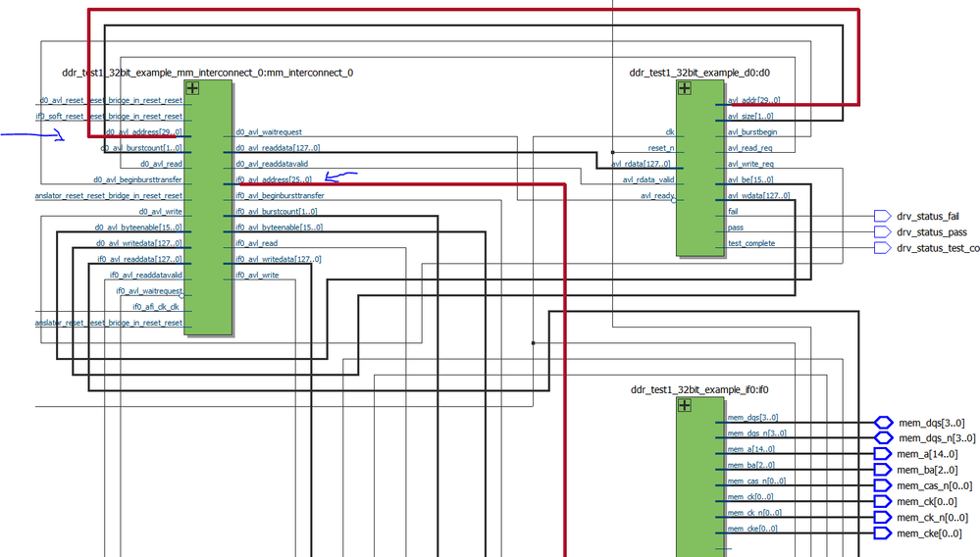The image size is (980, 557).
Task: Select the if0_avl_byteenable[15..0] output port
Action: pyautogui.click(x=280, y=228)
